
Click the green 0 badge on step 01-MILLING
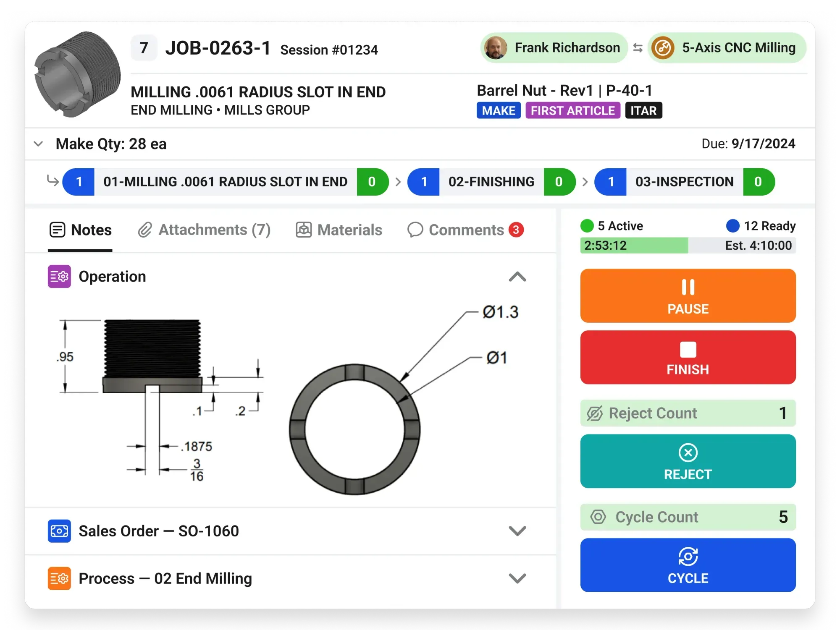click(x=372, y=182)
